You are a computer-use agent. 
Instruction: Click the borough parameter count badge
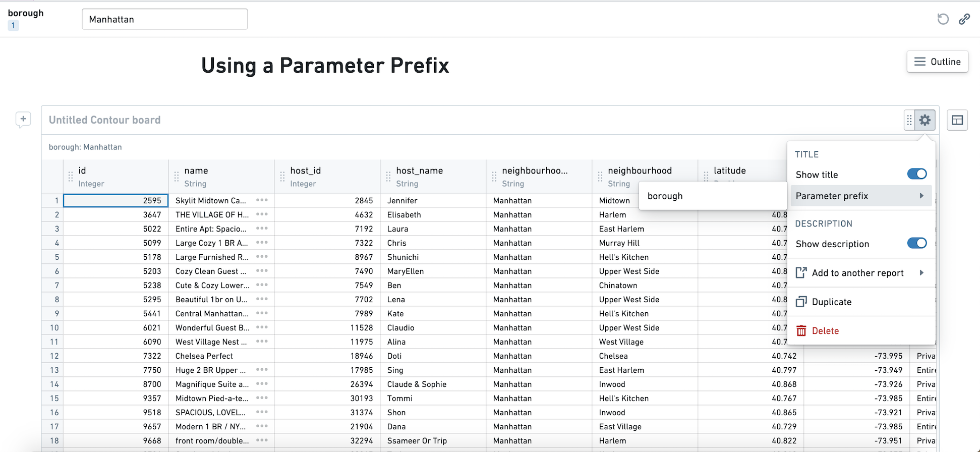[13, 25]
